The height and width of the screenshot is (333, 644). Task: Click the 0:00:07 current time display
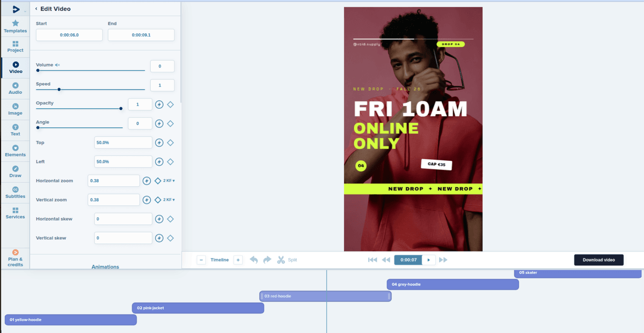(408, 260)
